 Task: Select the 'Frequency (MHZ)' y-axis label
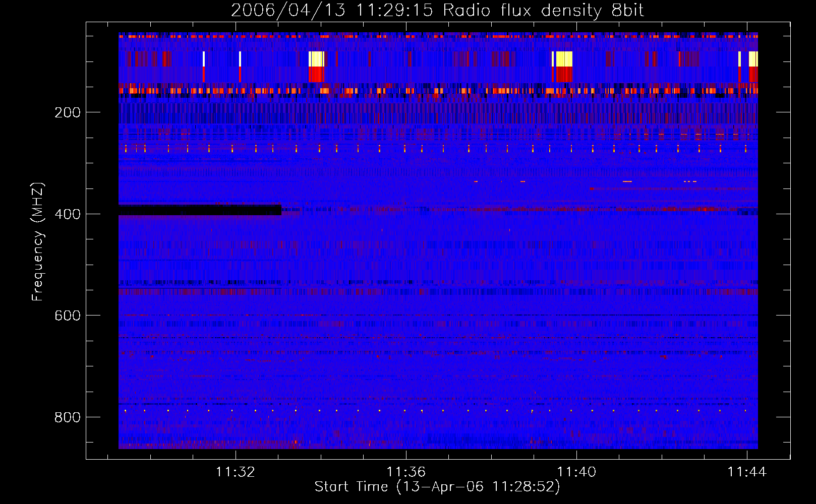coord(38,242)
